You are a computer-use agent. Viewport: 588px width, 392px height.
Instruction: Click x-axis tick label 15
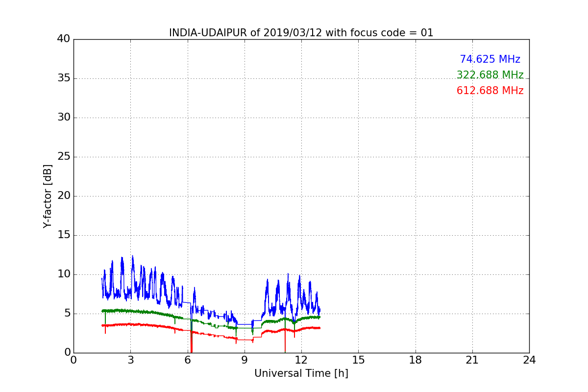[358, 360]
